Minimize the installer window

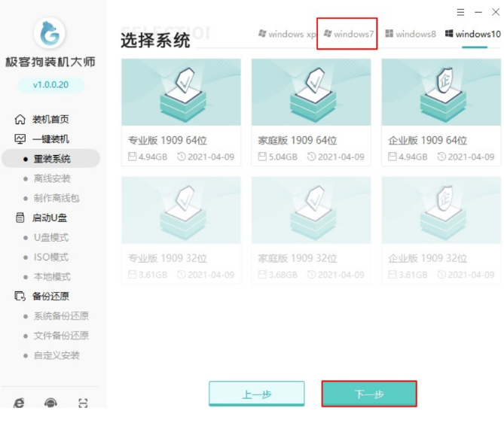[478, 12]
